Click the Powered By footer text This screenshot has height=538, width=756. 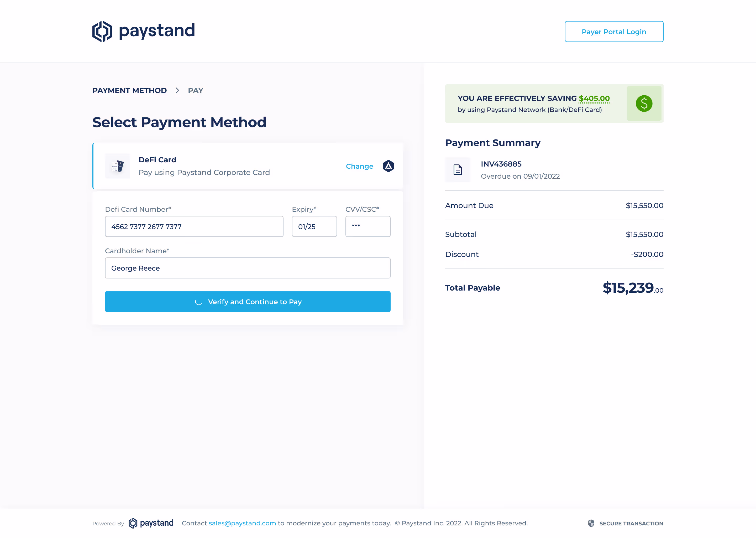pyautogui.click(x=108, y=524)
